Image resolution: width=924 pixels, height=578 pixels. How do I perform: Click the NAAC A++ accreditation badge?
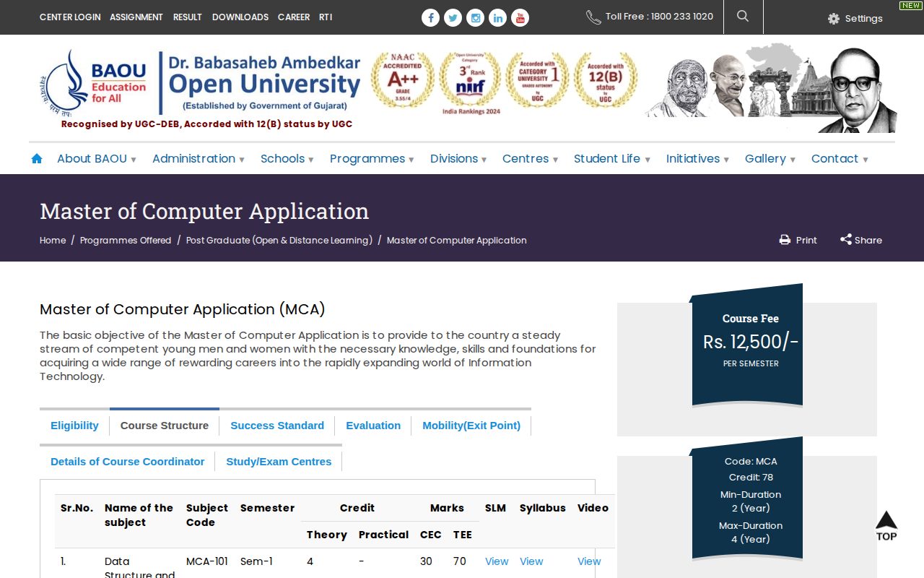click(x=403, y=79)
